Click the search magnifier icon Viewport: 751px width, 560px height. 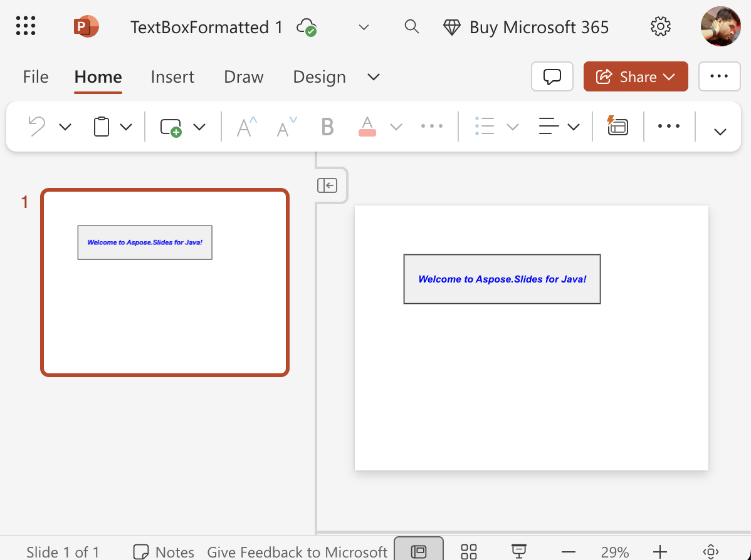tap(411, 27)
